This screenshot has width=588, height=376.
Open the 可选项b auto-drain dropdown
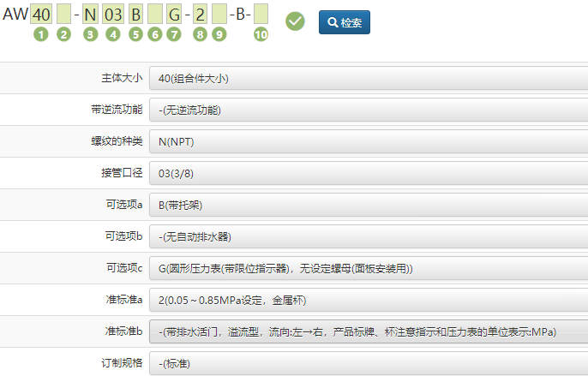368,236
